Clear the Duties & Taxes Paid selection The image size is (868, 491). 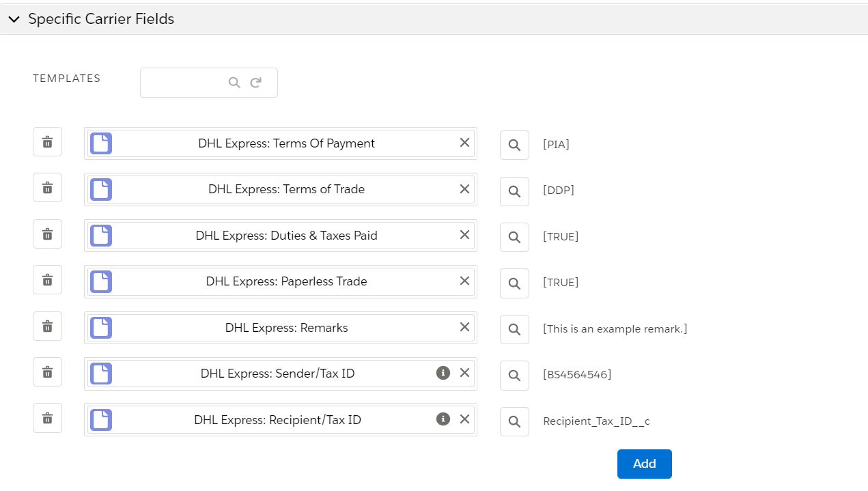click(464, 235)
